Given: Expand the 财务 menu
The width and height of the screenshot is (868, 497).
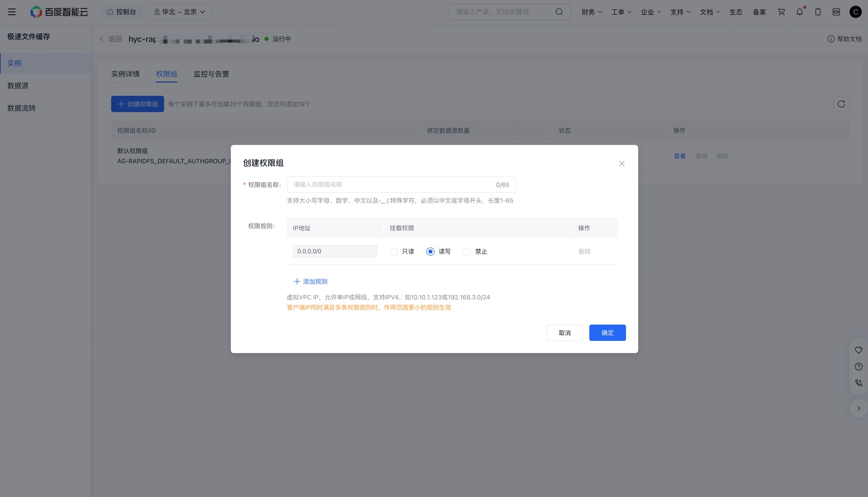Looking at the screenshot, I should (x=591, y=12).
